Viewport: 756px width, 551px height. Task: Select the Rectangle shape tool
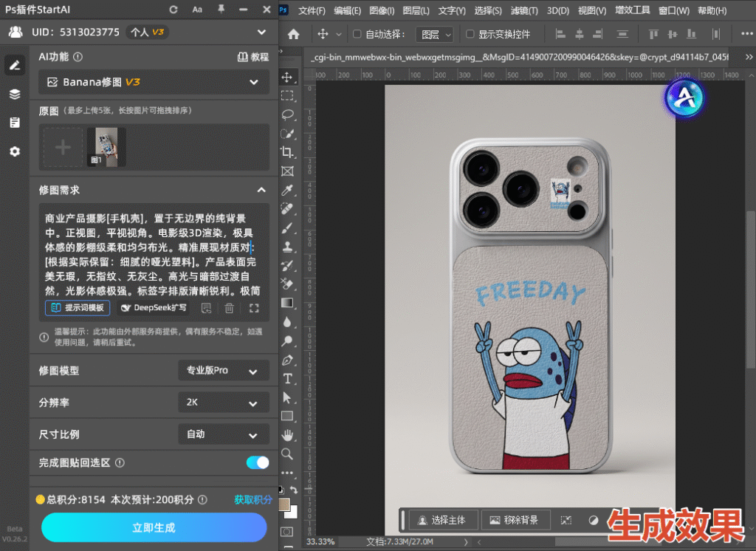pos(287,416)
